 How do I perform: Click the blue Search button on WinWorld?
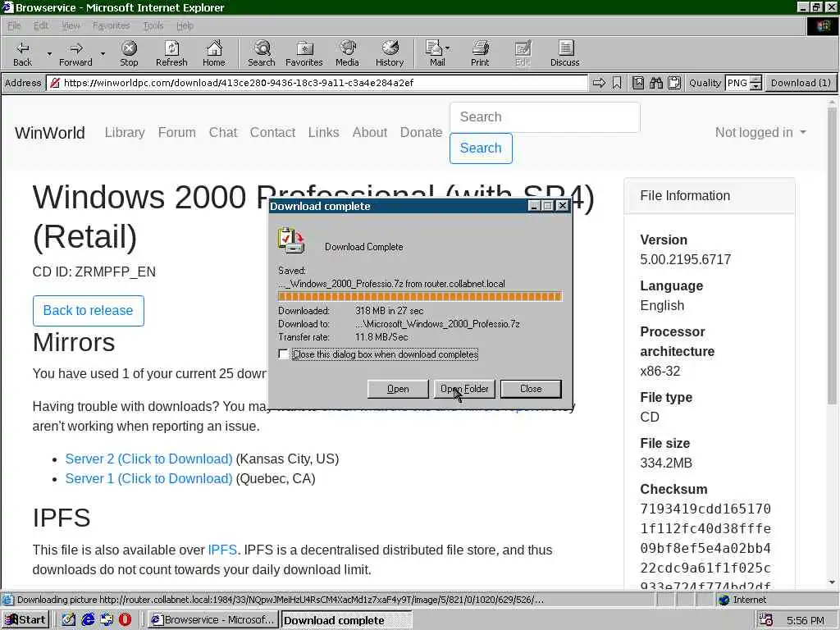click(481, 148)
